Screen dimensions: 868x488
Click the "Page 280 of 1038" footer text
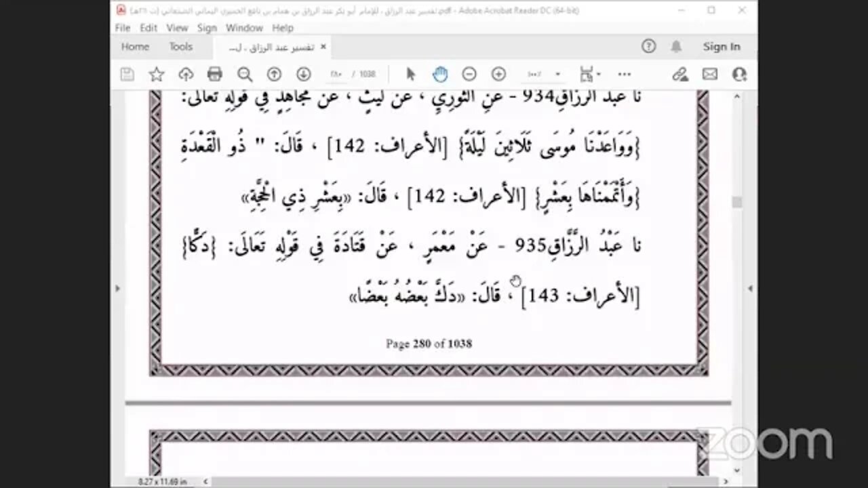click(429, 344)
